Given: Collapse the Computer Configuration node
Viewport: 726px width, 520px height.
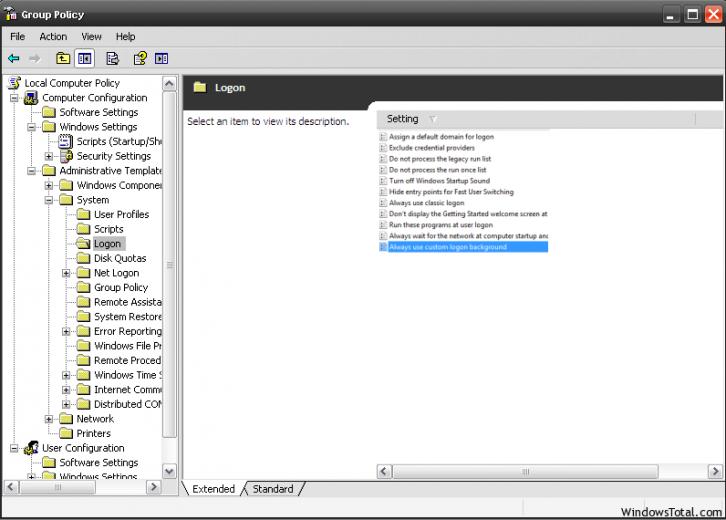Looking at the screenshot, I should pyautogui.click(x=14, y=98).
